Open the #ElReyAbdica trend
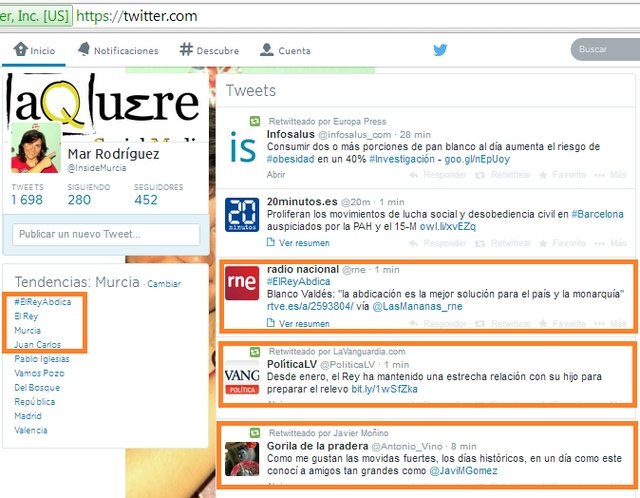 [43, 302]
